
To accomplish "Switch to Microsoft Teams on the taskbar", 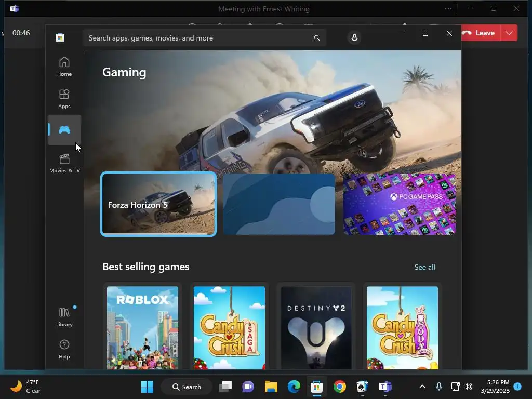I will point(385,387).
